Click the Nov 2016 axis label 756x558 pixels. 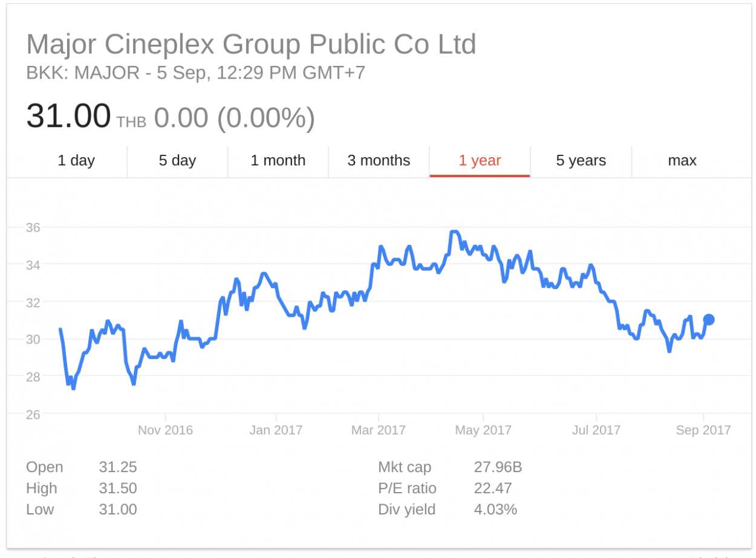165,430
